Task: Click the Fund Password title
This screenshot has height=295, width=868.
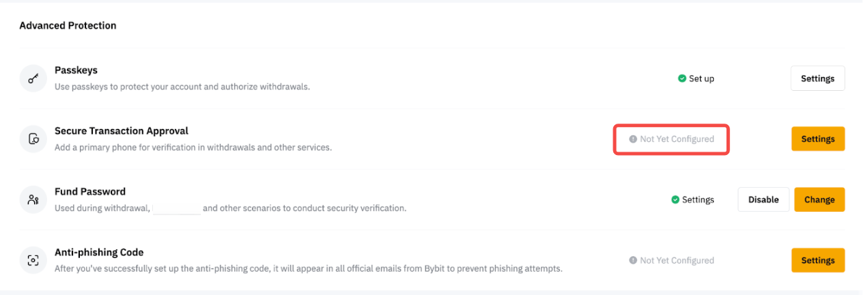Action: pos(90,192)
